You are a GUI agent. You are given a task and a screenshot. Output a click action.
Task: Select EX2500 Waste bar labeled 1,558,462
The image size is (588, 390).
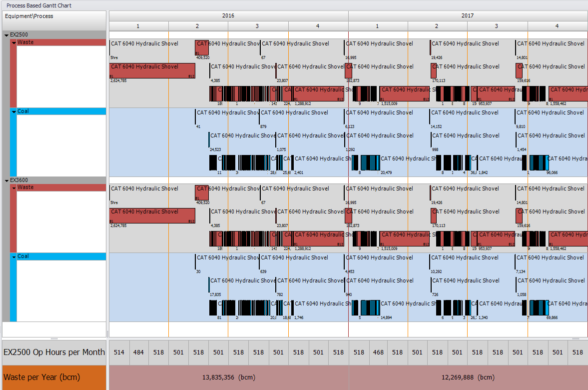[568, 93]
